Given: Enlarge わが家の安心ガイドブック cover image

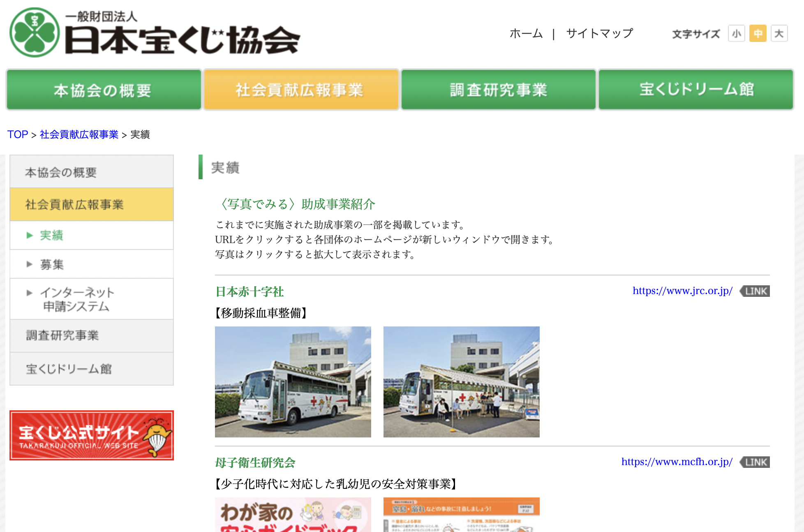Looking at the screenshot, I should 293,515.
